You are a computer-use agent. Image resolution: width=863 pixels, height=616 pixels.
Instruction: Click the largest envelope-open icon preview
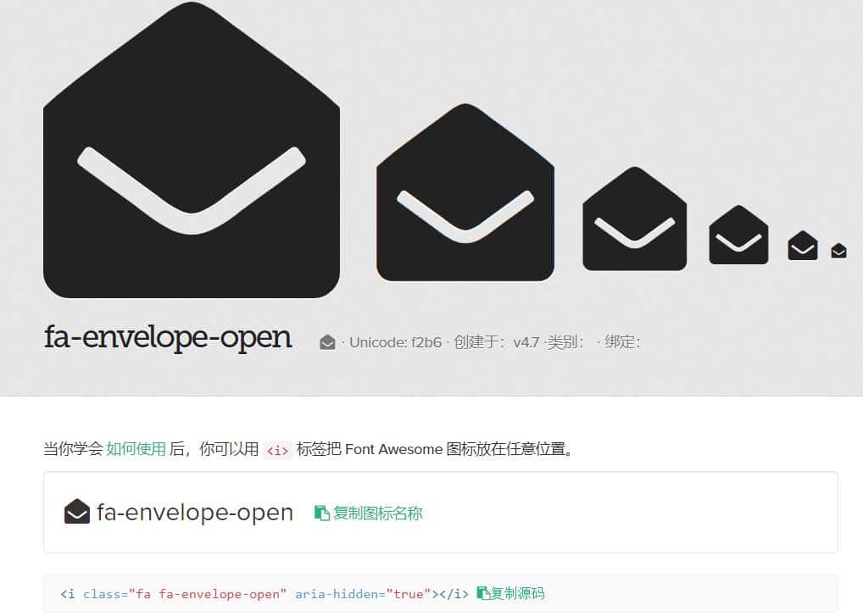(x=192, y=150)
